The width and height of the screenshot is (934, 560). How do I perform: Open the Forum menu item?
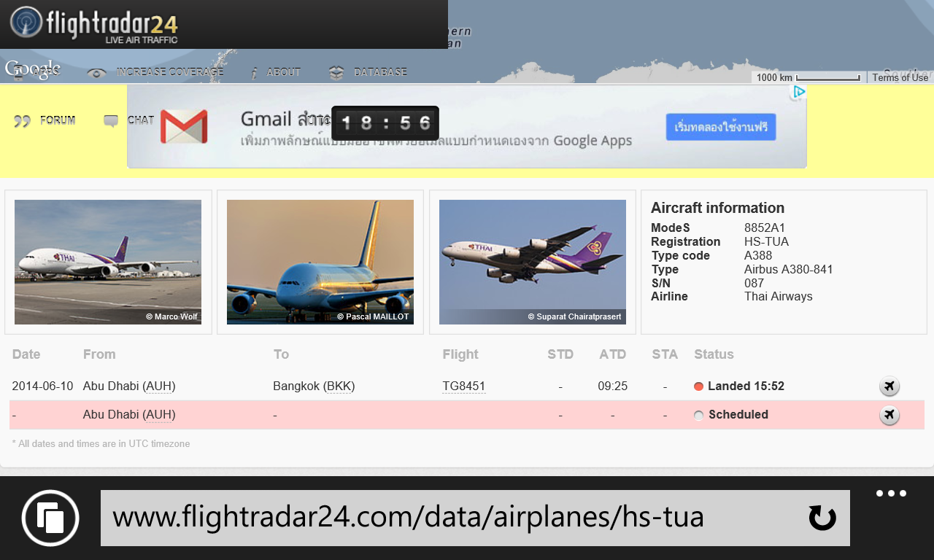(x=58, y=120)
